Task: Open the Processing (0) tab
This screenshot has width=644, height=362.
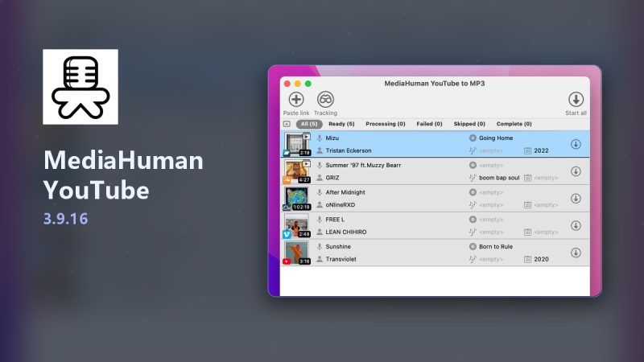Action: (x=386, y=124)
